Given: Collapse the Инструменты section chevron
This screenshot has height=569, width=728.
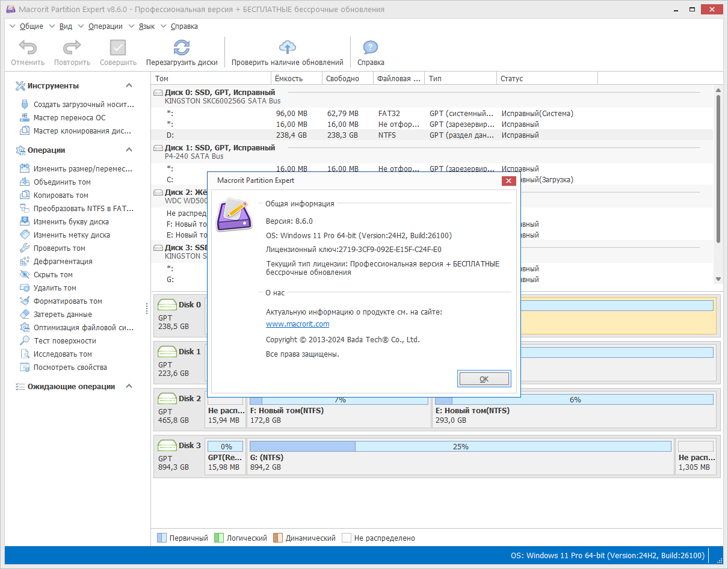Looking at the screenshot, I should (x=129, y=85).
